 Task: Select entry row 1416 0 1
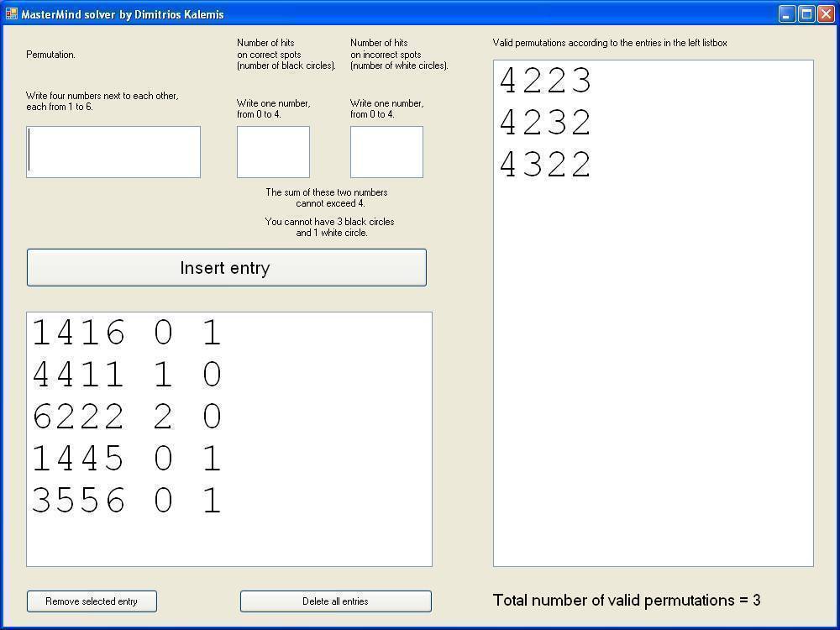[x=229, y=333]
